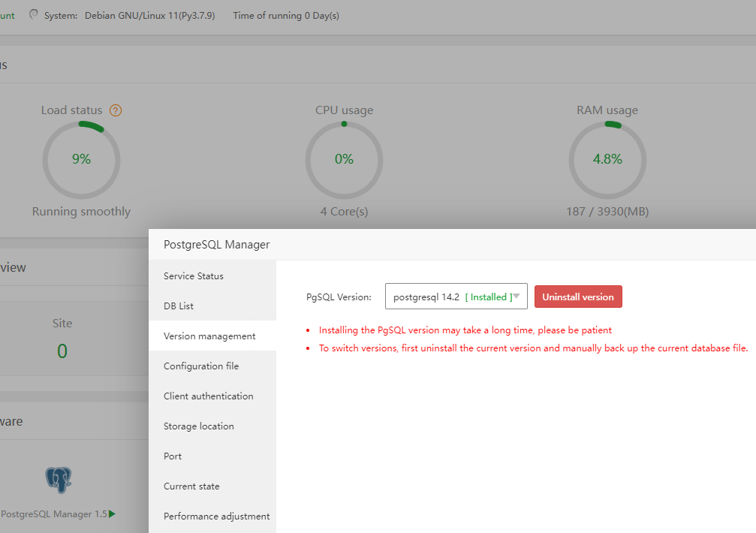Viewport: 756px width, 533px height.
Task: Click the CPU usage 0% gauge
Action: [x=345, y=160]
